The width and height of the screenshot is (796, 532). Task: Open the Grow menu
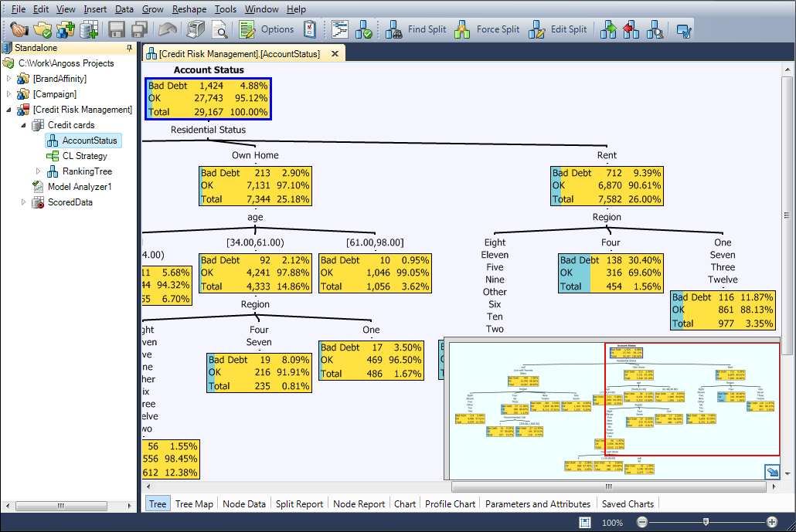coord(153,9)
